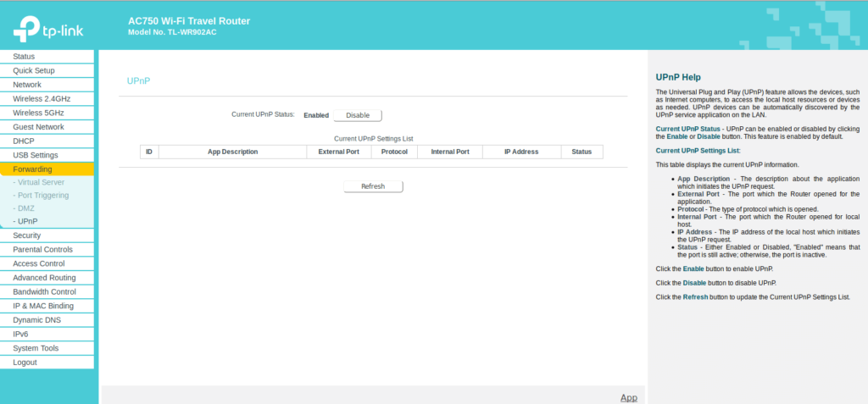Refresh the UPnP settings list
The image size is (868, 404).
click(x=373, y=186)
